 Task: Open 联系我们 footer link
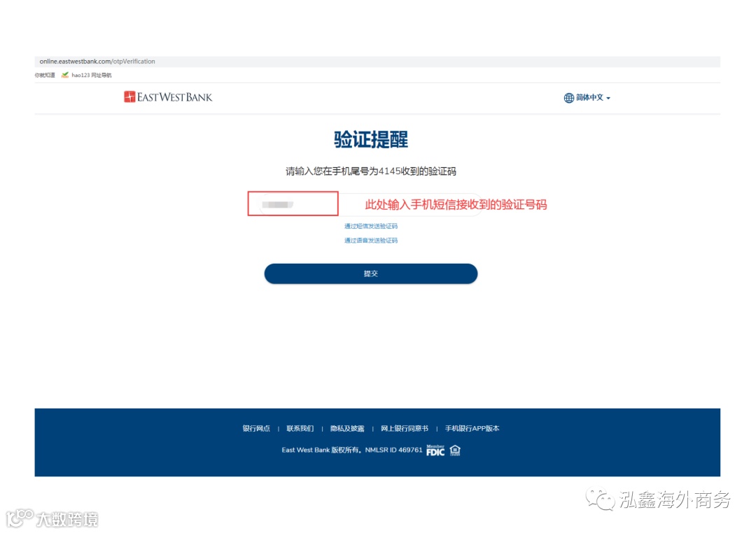(300, 428)
